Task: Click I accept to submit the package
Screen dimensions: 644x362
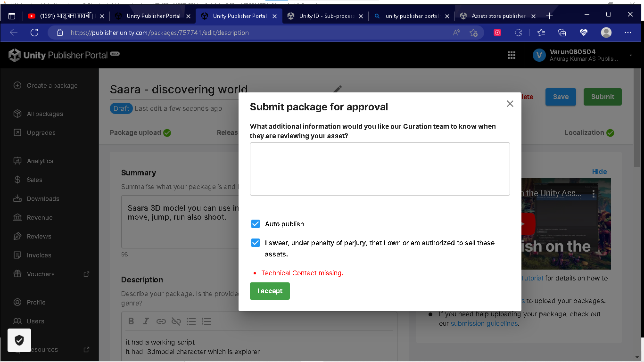Action: point(270,291)
